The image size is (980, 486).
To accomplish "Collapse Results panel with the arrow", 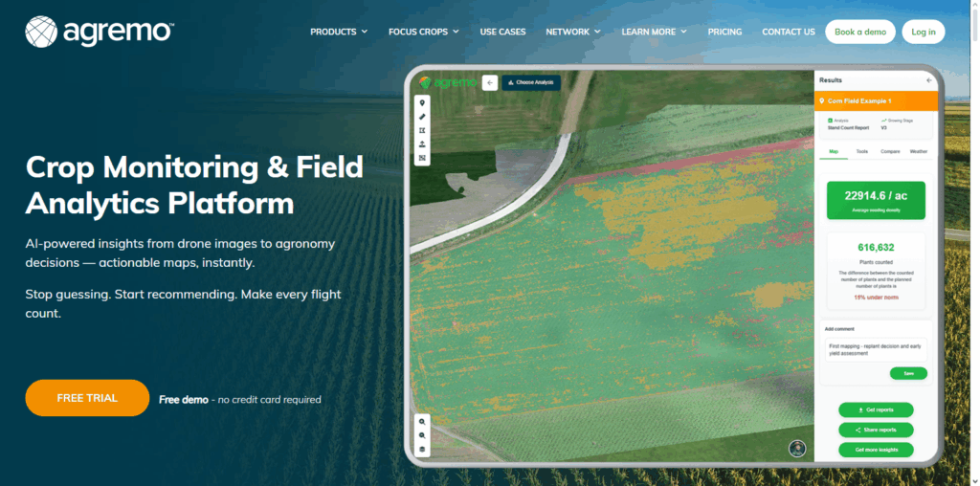I will click(x=928, y=81).
